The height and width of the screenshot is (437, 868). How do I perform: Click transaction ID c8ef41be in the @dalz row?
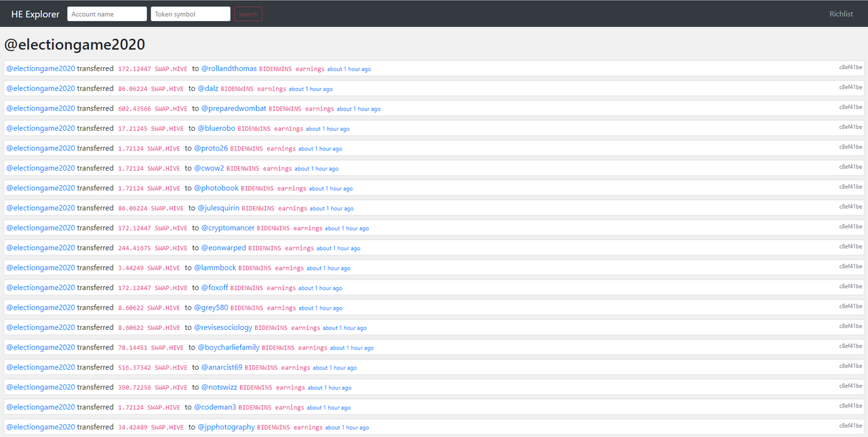coord(850,87)
